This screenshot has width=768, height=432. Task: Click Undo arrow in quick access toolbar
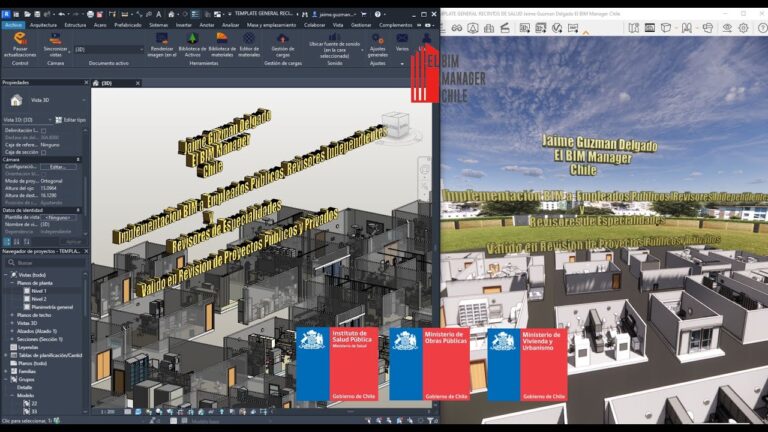(61, 14)
